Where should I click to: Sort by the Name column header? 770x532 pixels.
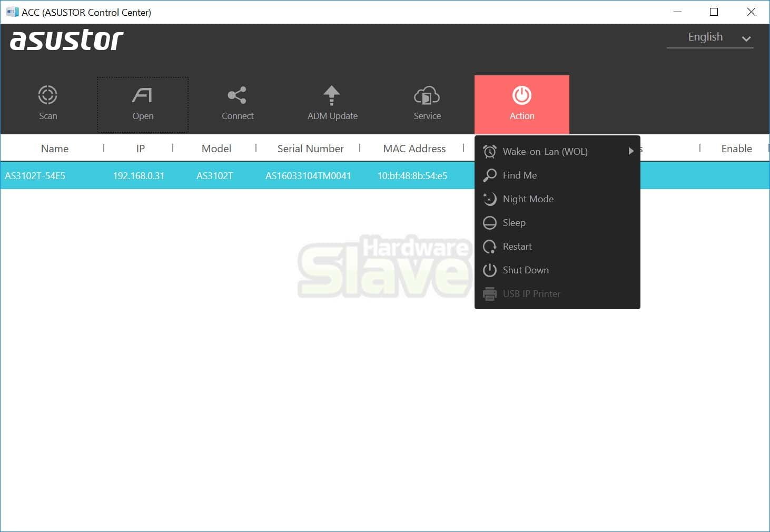coord(55,149)
